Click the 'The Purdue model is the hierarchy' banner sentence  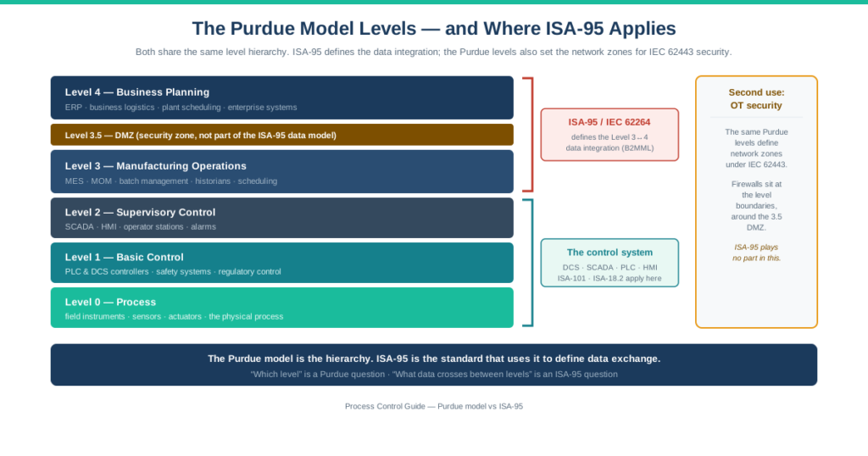point(434,359)
